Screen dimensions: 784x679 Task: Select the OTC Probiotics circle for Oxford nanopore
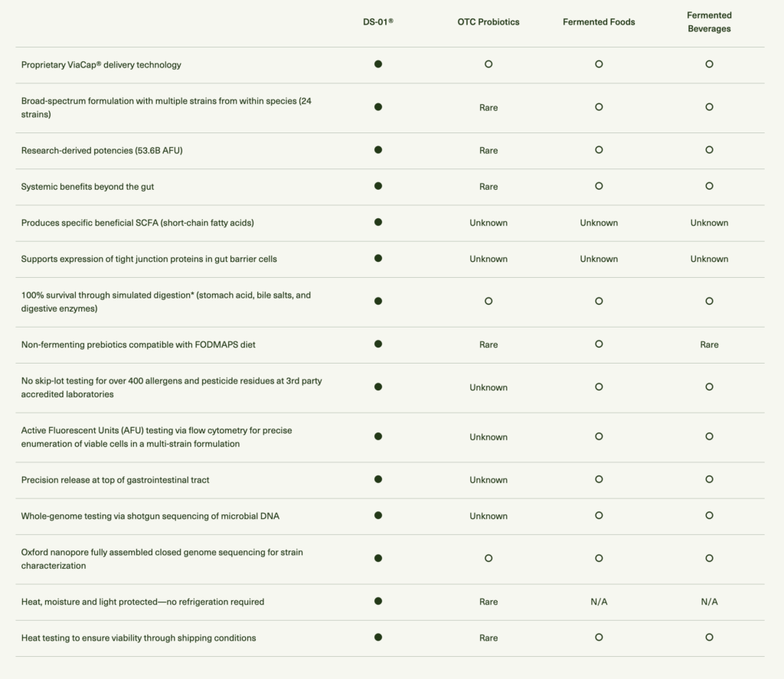pyautogui.click(x=488, y=559)
